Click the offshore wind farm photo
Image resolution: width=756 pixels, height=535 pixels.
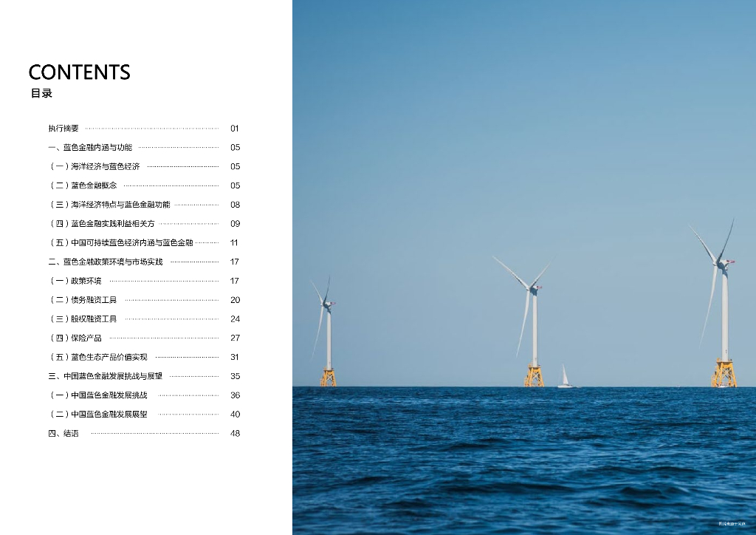pyautogui.click(x=524, y=267)
